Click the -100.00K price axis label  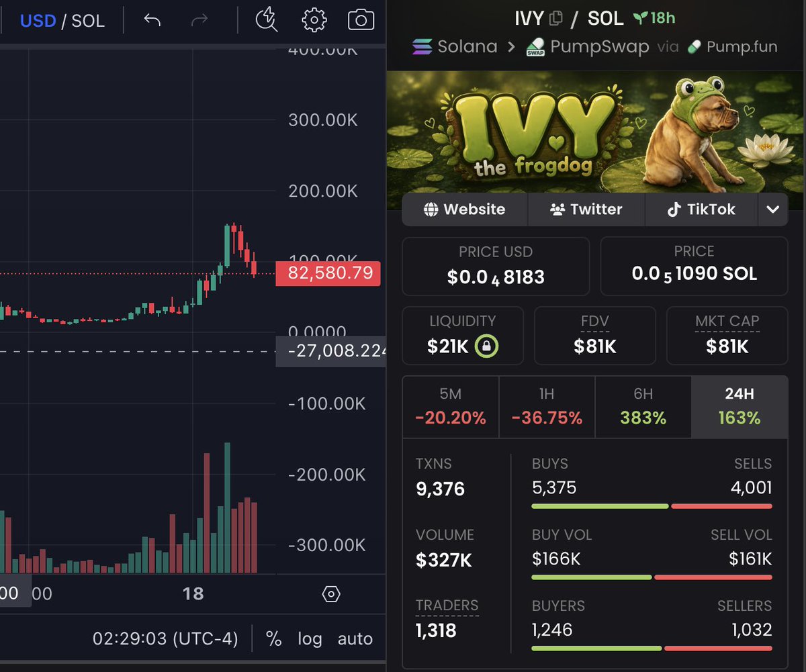[x=326, y=403]
